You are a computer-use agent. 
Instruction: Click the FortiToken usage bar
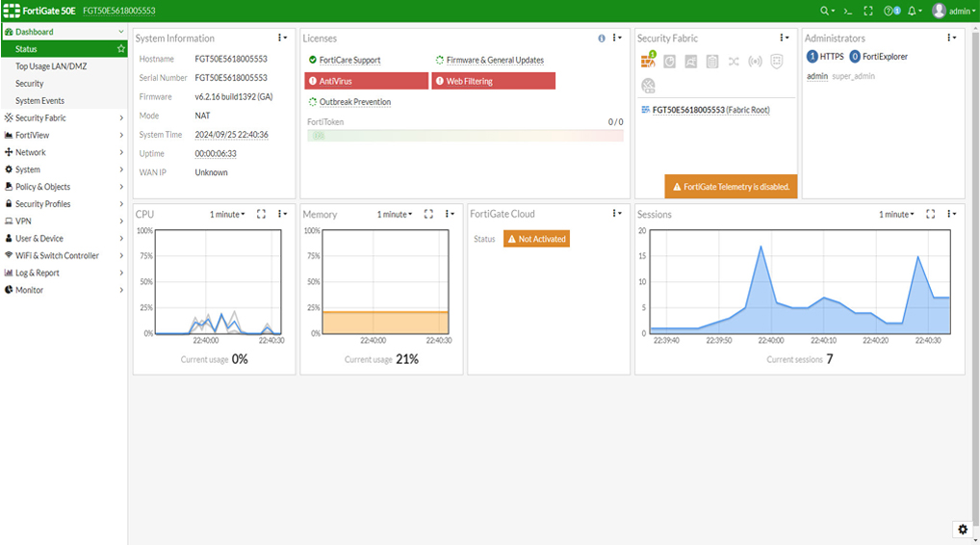click(465, 135)
